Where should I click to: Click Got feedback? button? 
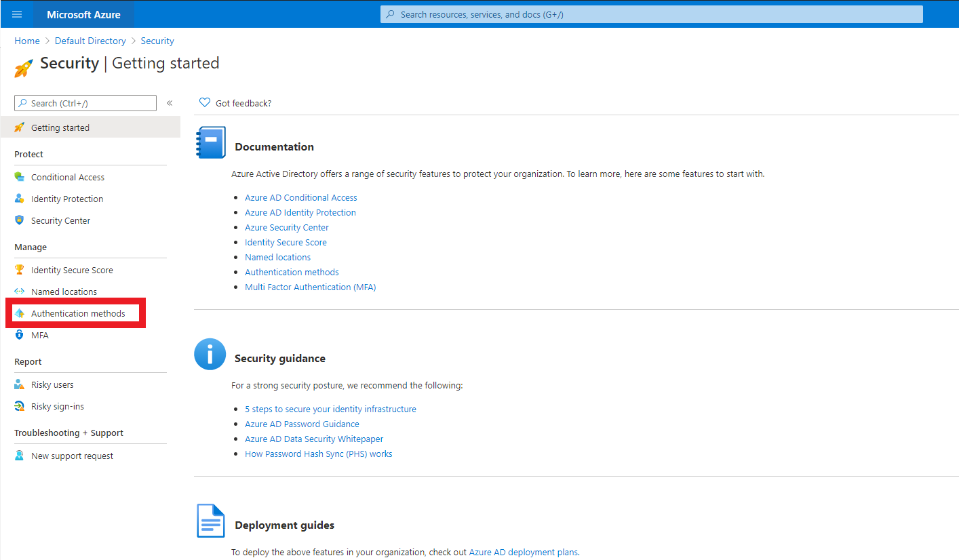click(235, 103)
